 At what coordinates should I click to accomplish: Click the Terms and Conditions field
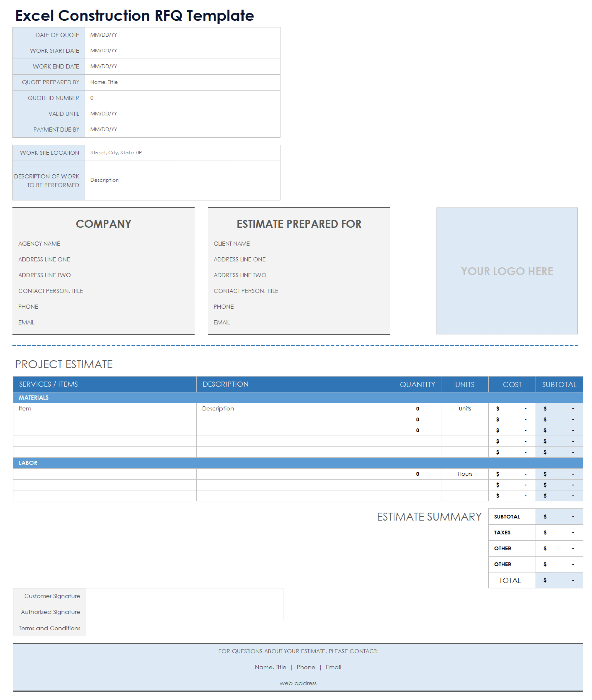[335, 628]
